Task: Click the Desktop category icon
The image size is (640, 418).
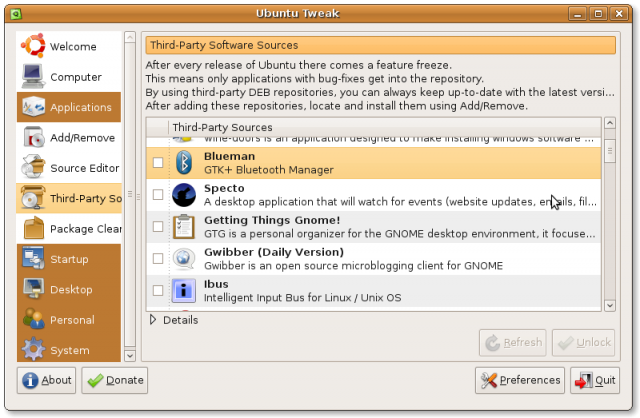Action: pos(33,289)
